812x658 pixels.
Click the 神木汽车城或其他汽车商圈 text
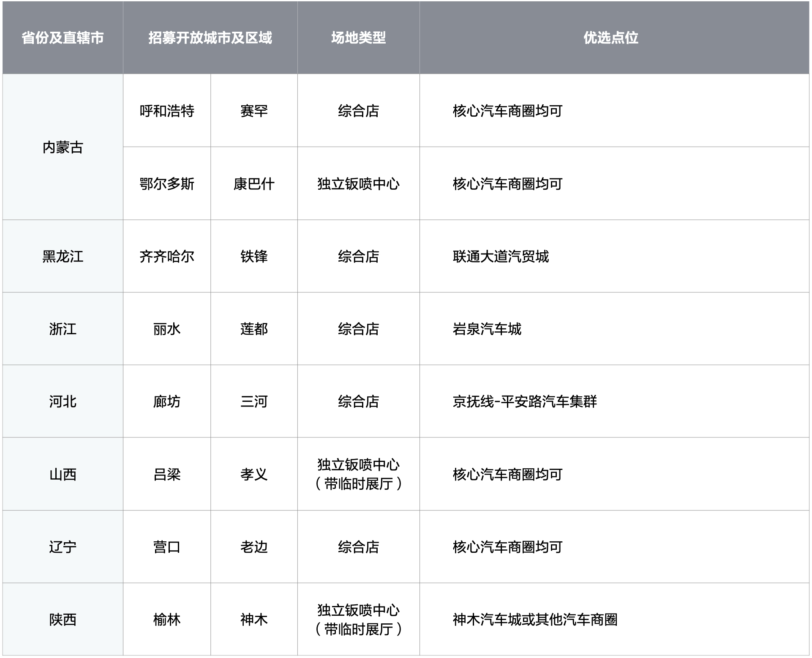pyautogui.click(x=535, y=620)
